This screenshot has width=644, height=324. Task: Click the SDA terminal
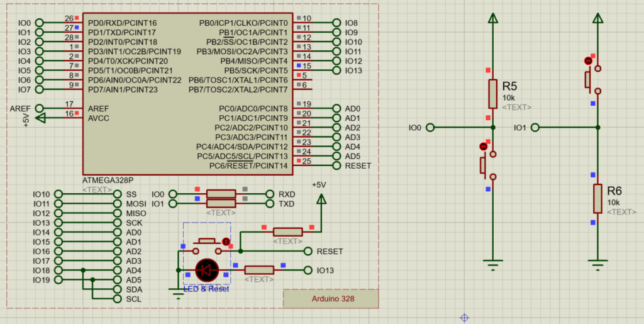(x=118, y=289)
